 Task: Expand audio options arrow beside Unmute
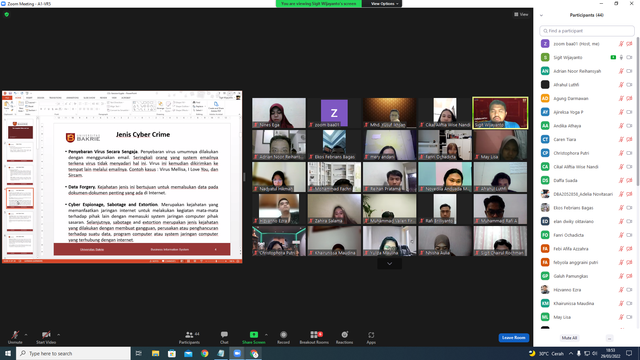pyautogui.click(x=26, y=335)
